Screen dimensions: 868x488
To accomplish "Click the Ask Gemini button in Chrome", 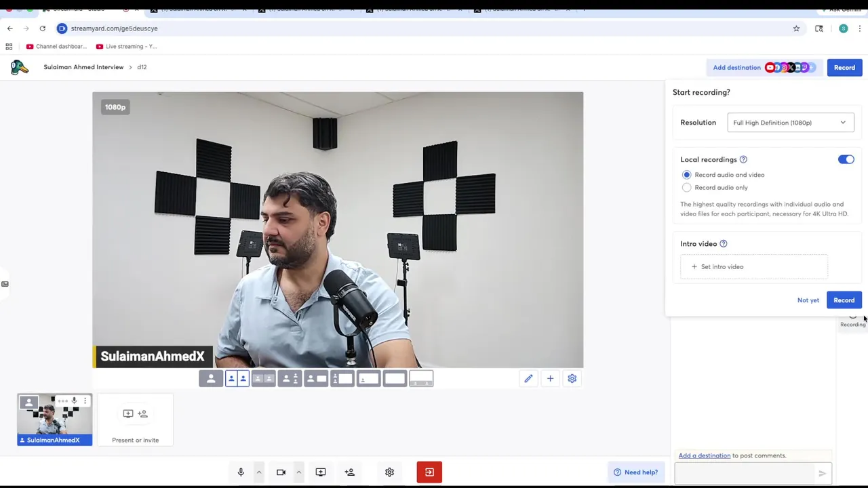I will 841,9.
